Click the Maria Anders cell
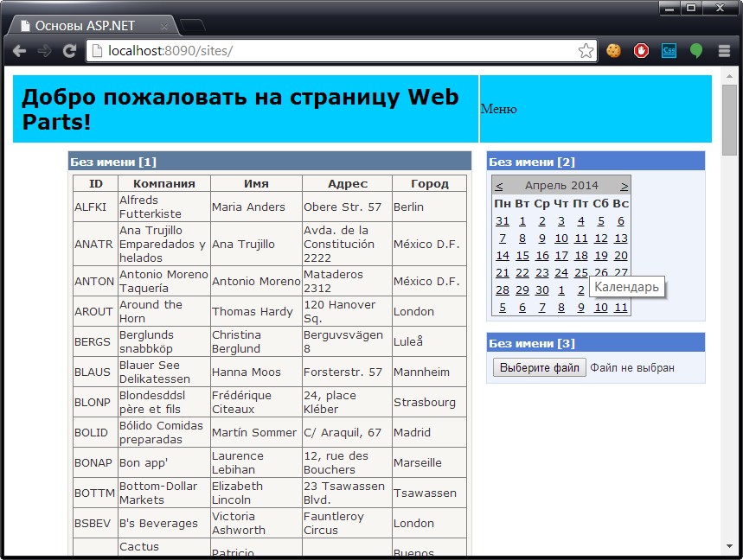Screen dimensions: 743x560 pos(256,207)
